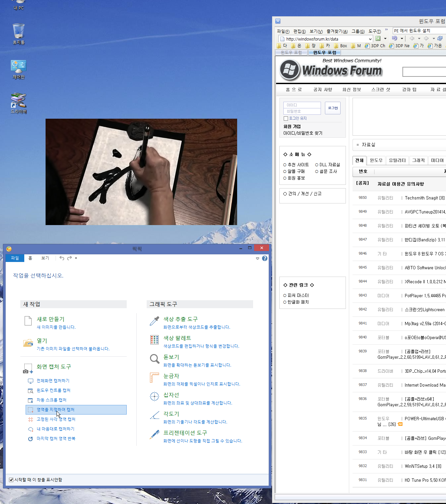
Task: Select 고정된 사각 영역 캡처 option
Action: pos(56,419)
